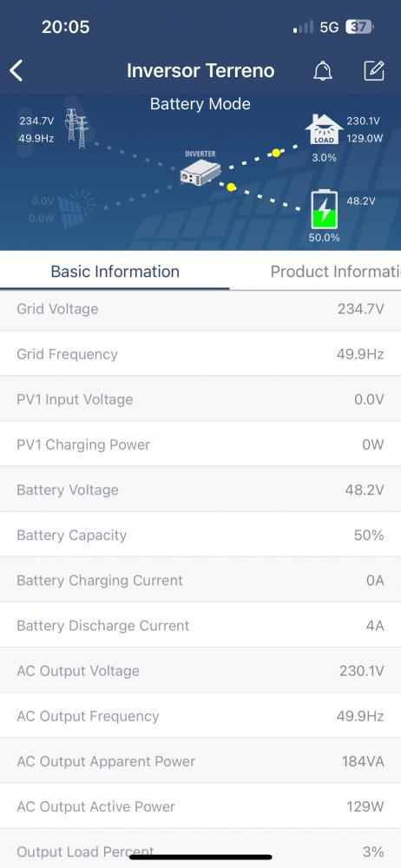Viewport: 401px width, 868px height.
Task: Tap the green battery icon
Action: (324, 209)
